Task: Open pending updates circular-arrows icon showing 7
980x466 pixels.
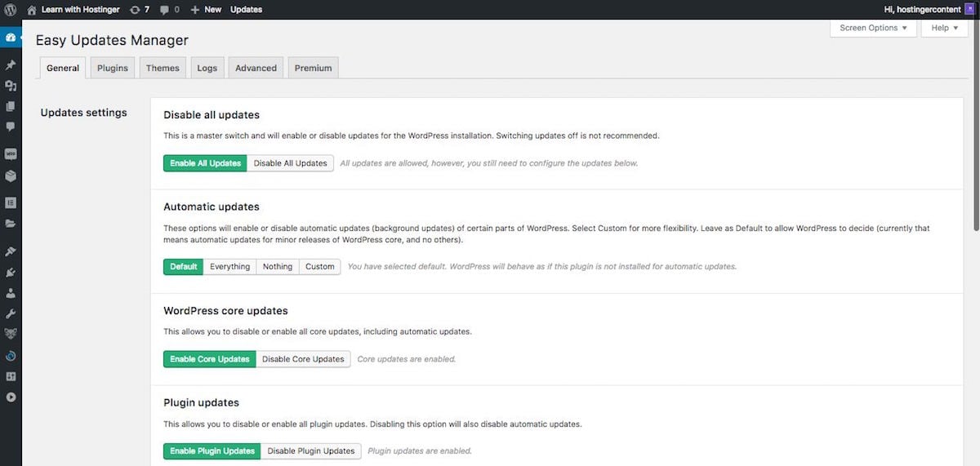Action: [x=135, y=10]
